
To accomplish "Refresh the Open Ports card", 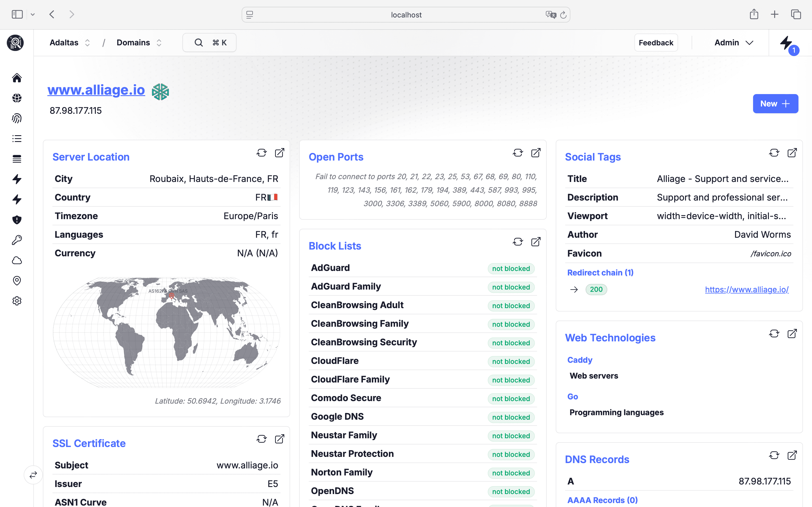I will 518,153.
